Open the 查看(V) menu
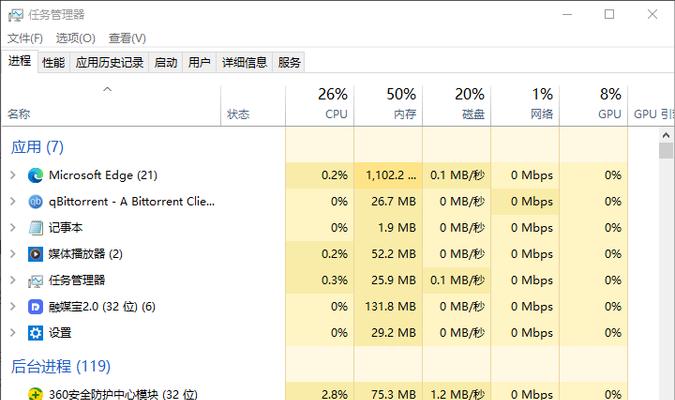The width and height of the screenshot is (675, 400). coord(127,38)
